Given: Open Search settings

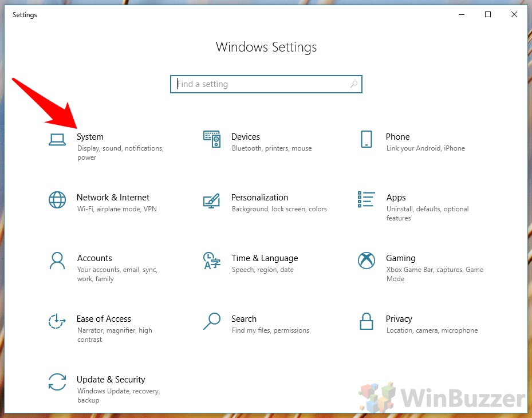Looking at the screenshot, I should click(x=244, y=319).
